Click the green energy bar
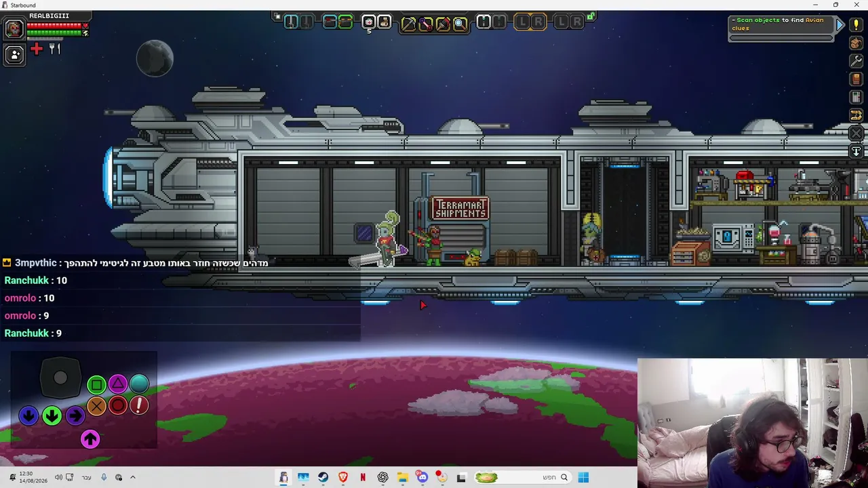 54,33
